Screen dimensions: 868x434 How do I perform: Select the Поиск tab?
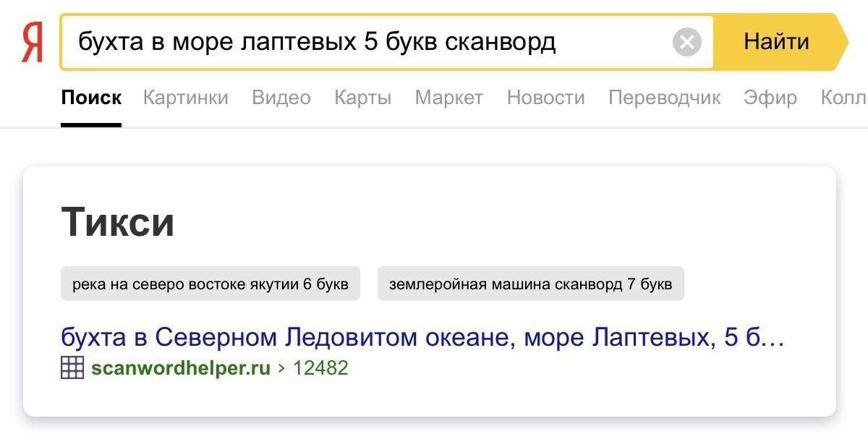[x=91, y=98]
